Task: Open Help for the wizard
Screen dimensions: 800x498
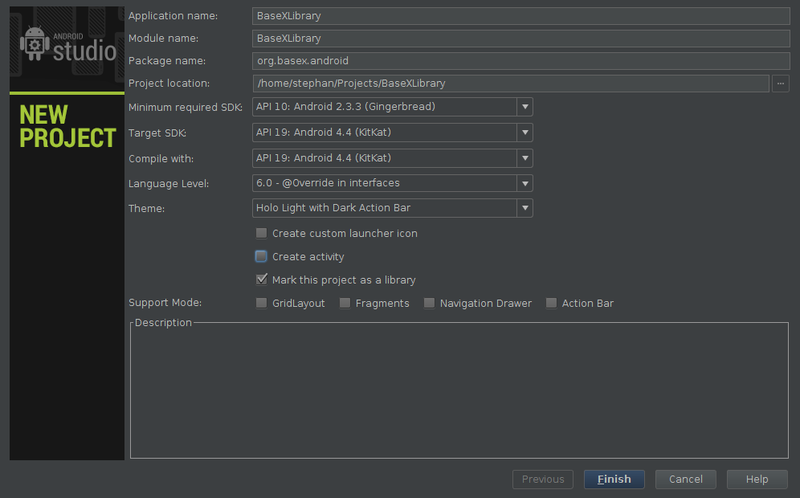Action: click(x=757, y=479)
